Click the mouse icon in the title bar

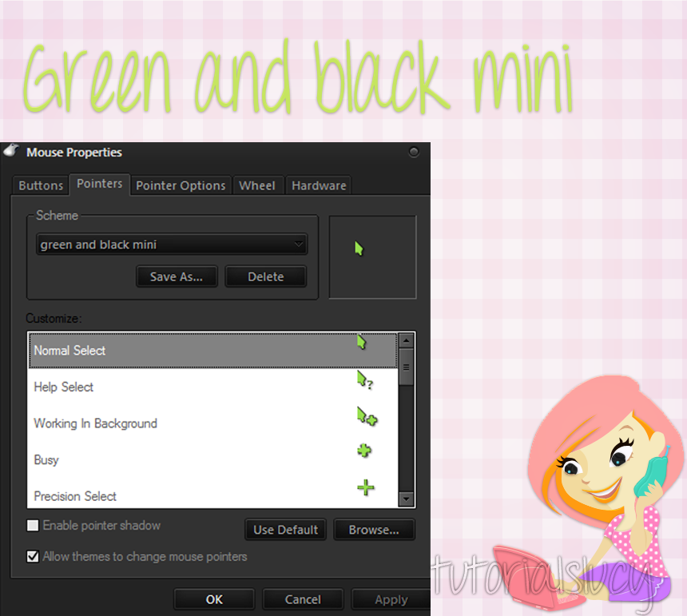click(x=11, y=151)
